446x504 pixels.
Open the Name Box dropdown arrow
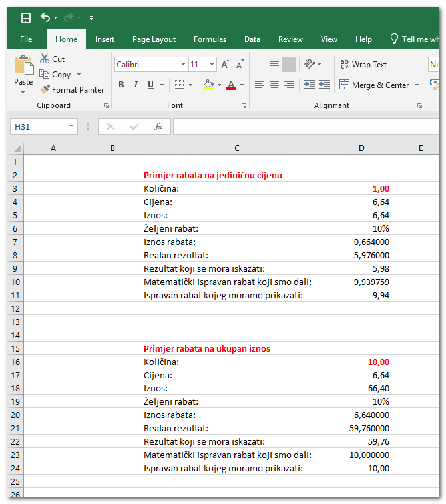(x=71, y=126)
